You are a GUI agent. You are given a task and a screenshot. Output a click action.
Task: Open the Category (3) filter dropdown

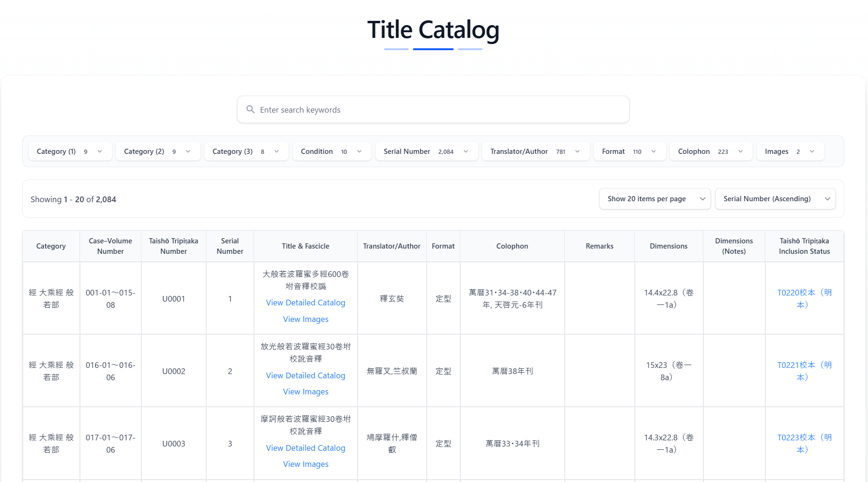pos(246,151)
